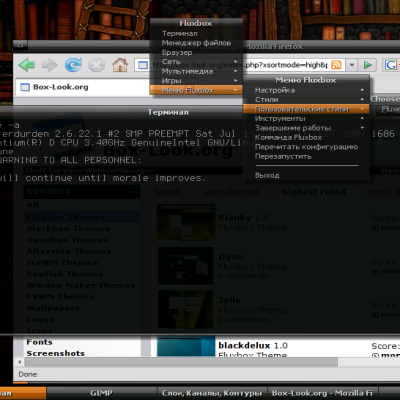The width and height of the screenshot is (400, 400).
Task: Click the greyed stop button in Firefox
Action: [97, 65]
